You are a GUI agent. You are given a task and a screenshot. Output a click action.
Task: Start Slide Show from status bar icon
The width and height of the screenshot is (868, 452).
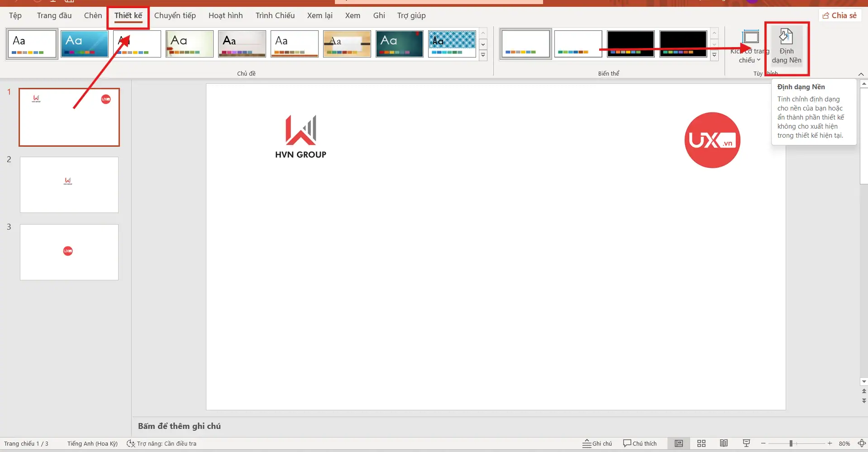(746, 443)
